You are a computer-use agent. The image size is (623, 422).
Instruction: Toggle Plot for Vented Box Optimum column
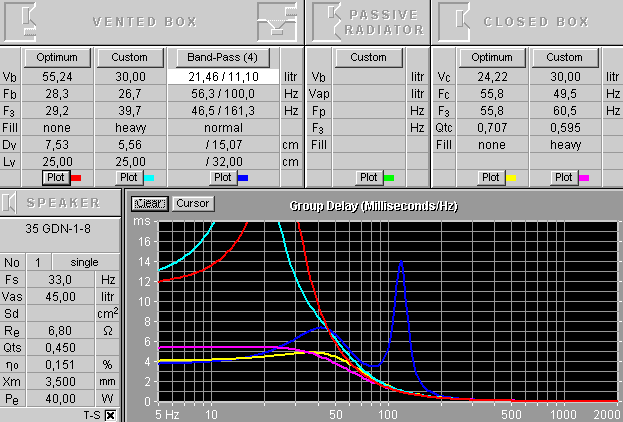(55, 177)
